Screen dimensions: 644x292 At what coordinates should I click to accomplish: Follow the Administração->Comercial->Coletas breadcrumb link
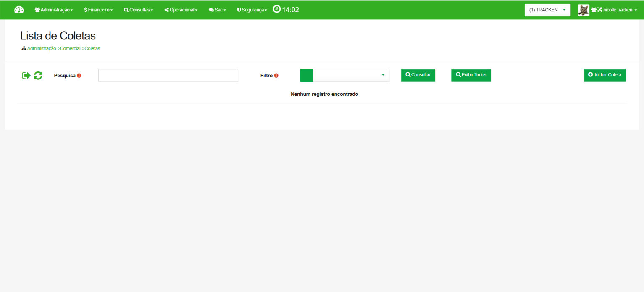tap(63, 48)
